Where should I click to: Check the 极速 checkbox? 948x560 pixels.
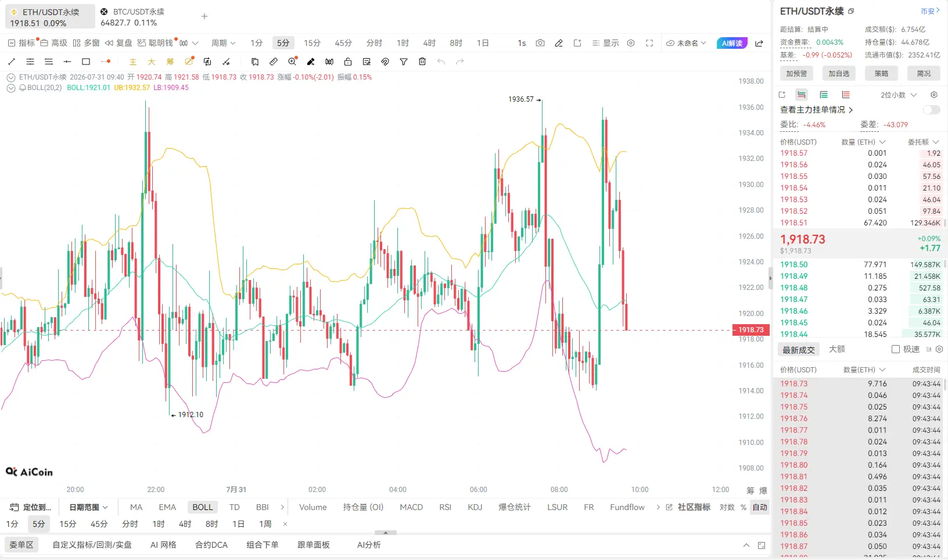(x=896, y=349)
